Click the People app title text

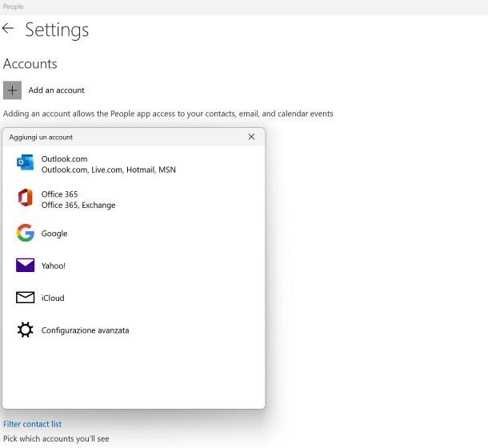click(13, 6)
